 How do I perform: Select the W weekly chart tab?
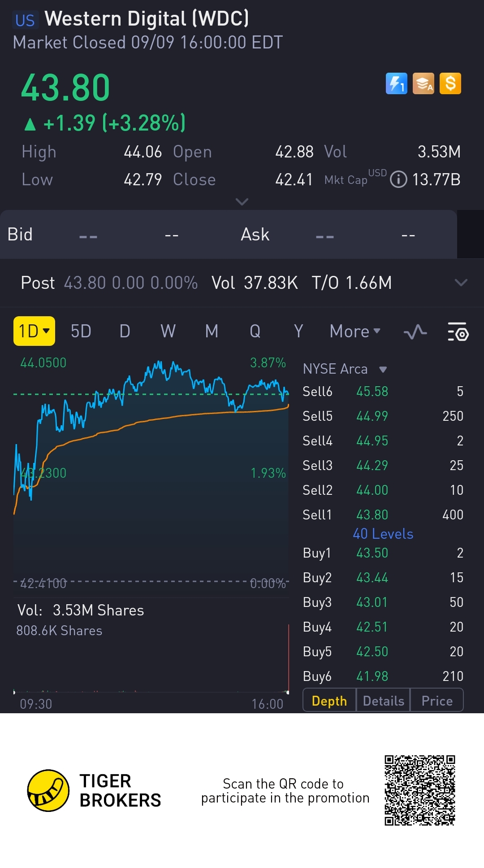pyautogui.click(x=168, y=331)
